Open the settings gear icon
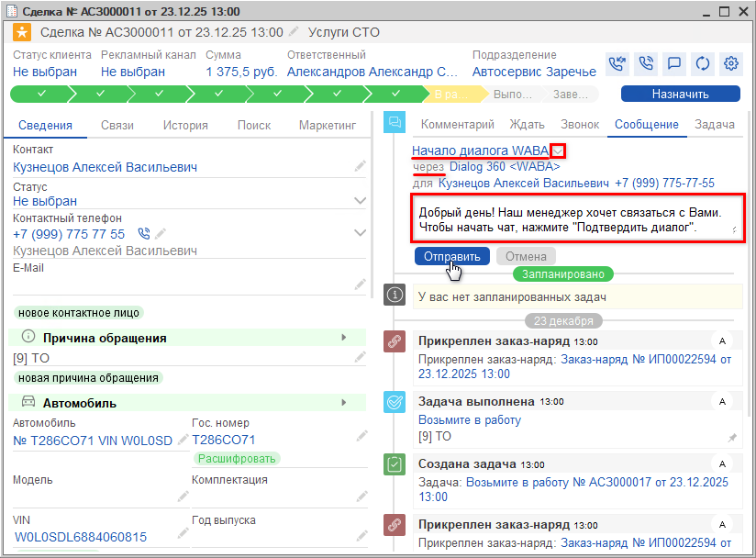 pyautogui.click(x=731, y=63)
